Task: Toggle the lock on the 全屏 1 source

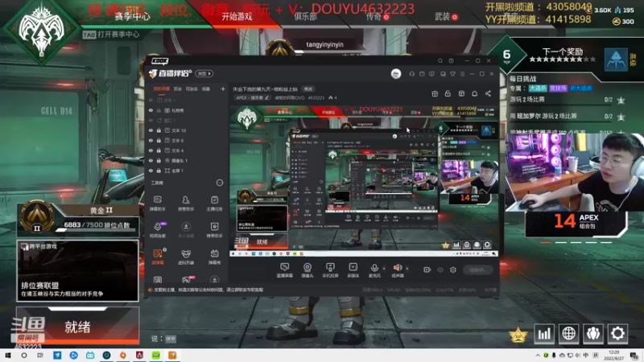Action: (159, 171)
